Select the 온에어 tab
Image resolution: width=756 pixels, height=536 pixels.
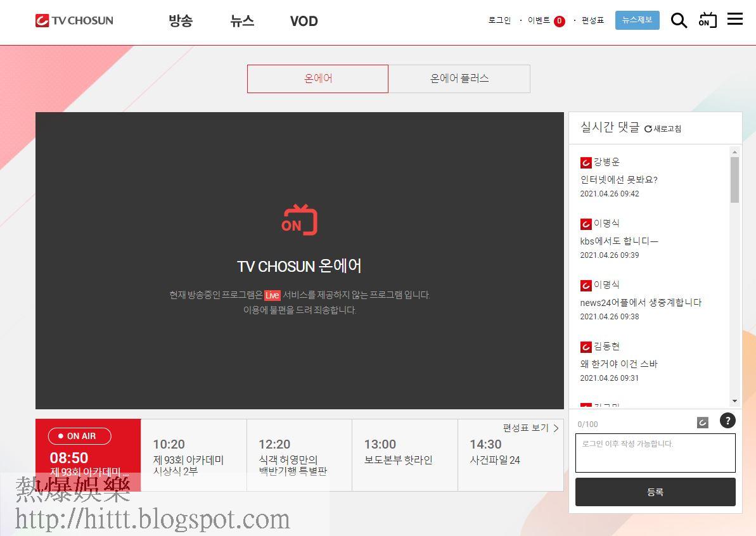coord(317,79)
